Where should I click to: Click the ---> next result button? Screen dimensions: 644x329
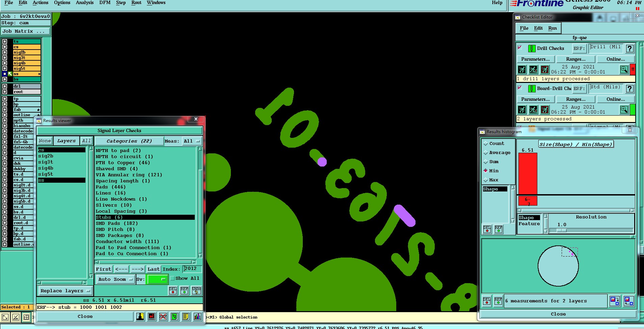pyautogui.click(x=137, y=269)
